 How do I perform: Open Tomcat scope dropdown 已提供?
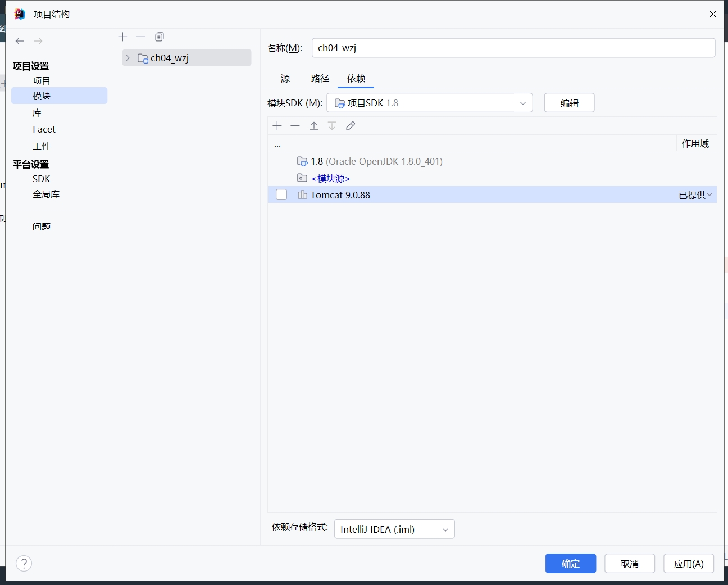point(695,195)
